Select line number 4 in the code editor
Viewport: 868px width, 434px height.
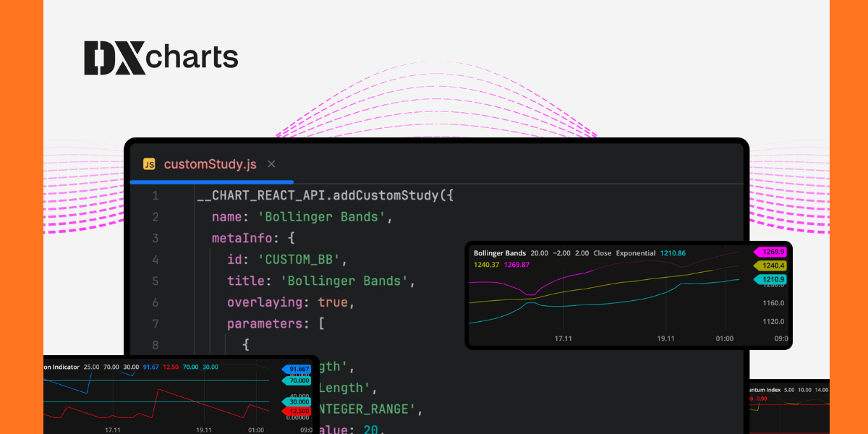click(x=156, y=259)
